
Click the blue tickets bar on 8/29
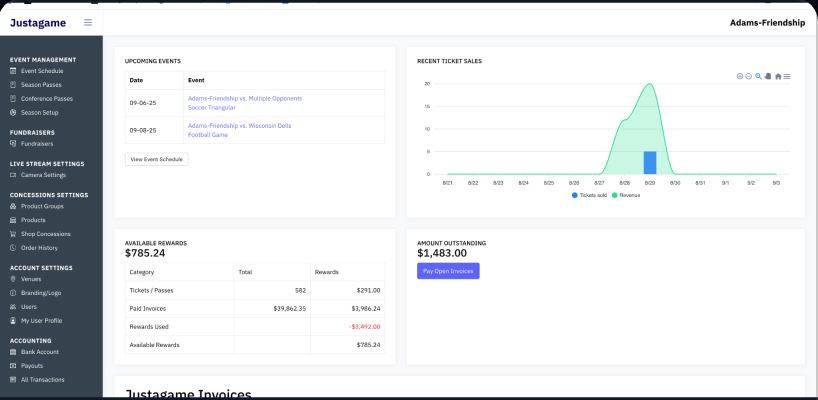click(649, 163)
